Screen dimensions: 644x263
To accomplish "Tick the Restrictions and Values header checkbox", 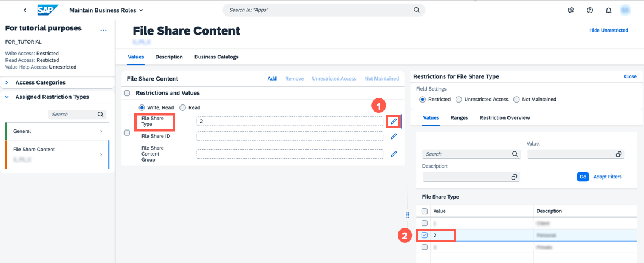I will (128, 93).
